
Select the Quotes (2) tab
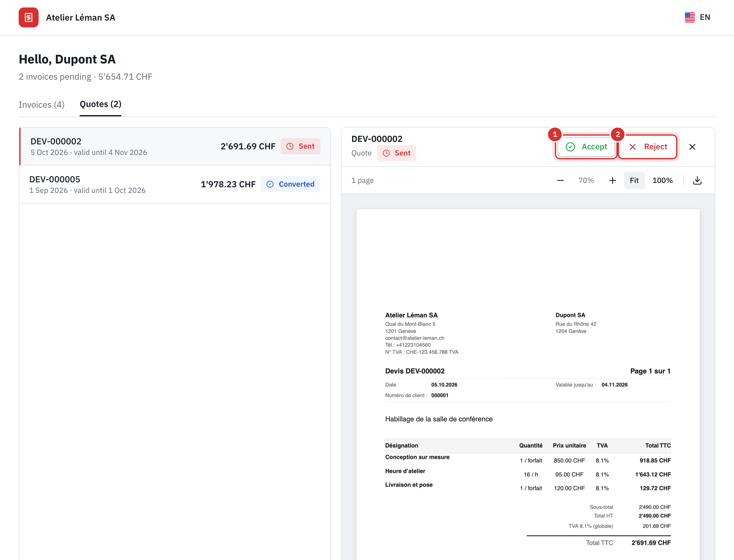[100, 104]
